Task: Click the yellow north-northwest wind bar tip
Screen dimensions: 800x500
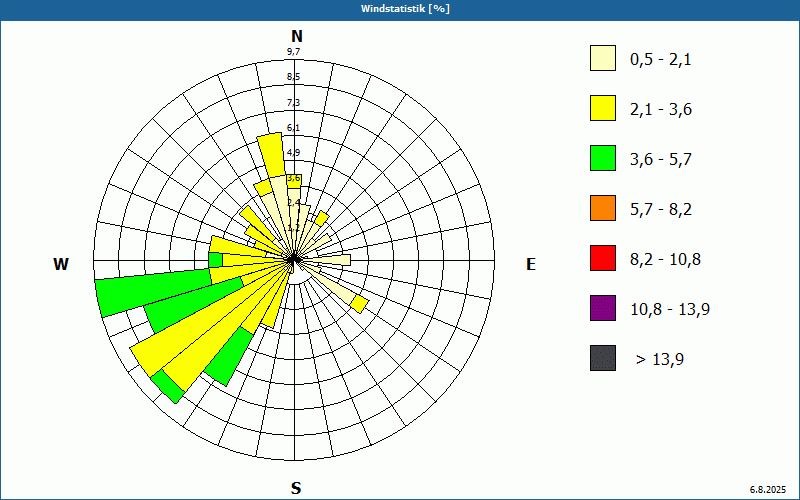Action: [271, 155]
